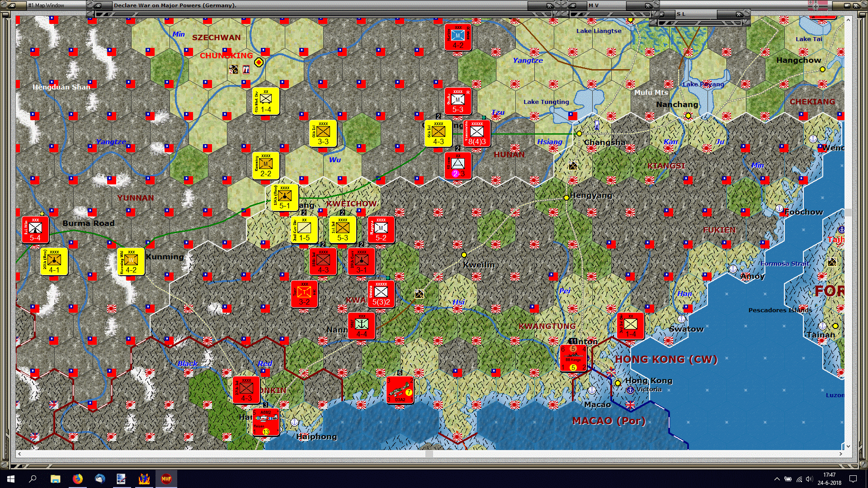Image resolution: width=868 pixels, height=488 pixels.
Task: Select the yellow Kunming Mil 4-2 counter
Action: coord(131,262)
